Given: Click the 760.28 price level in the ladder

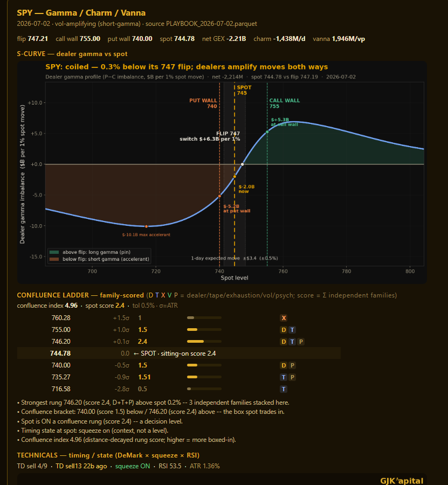Looking at the screenshot, I should tap(61, 317).
